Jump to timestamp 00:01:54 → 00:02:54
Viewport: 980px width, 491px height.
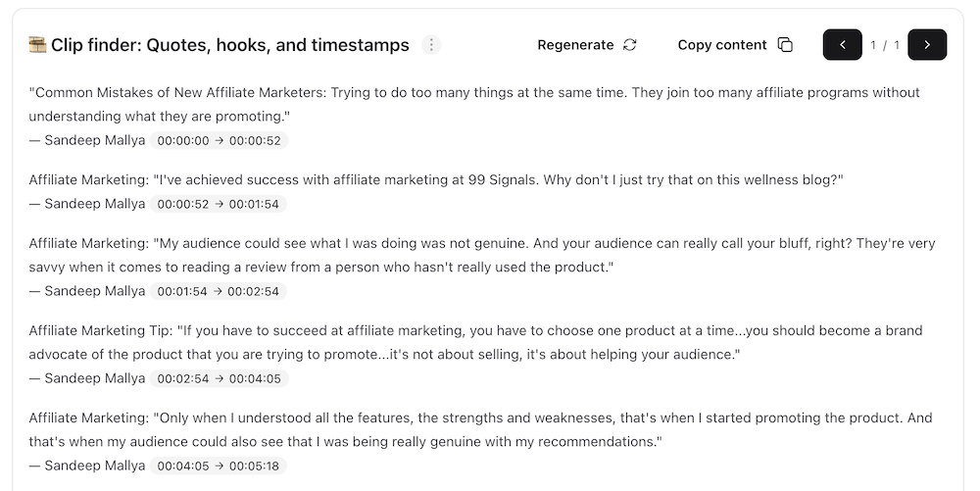219,292
